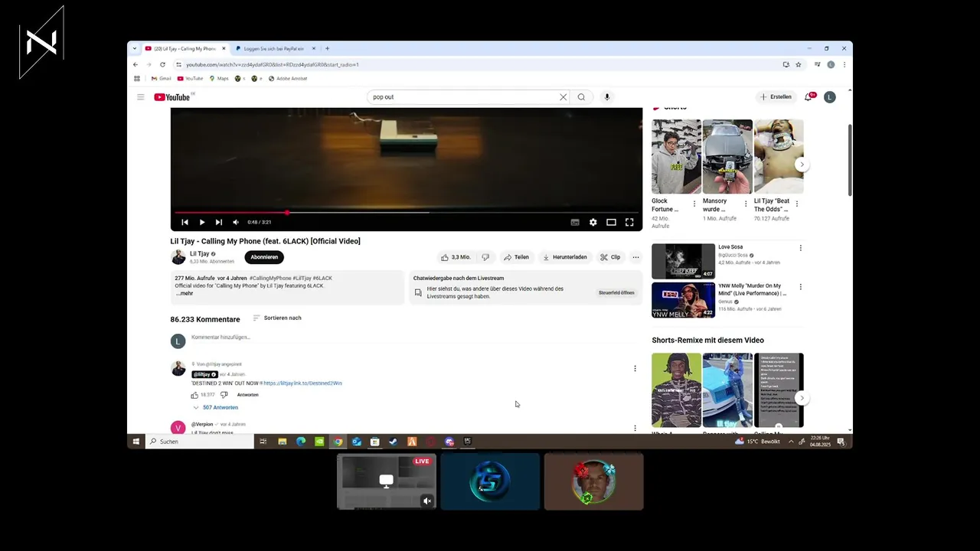Open options menu for pinned comment
The height and width of the screenshot is (551, 980).
coord(635,369)
